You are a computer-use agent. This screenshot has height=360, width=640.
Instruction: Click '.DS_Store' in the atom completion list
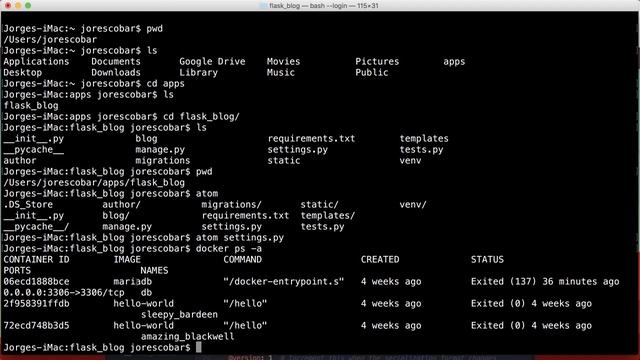28,205
